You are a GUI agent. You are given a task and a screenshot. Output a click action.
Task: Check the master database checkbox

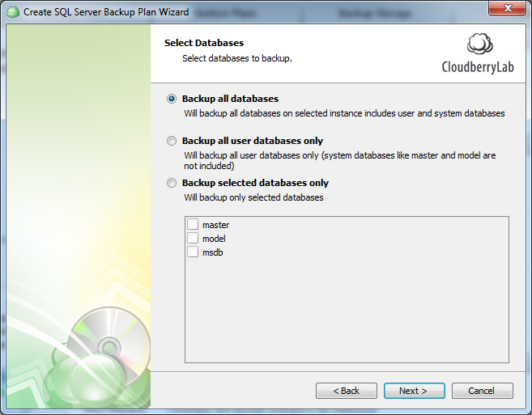193,224
